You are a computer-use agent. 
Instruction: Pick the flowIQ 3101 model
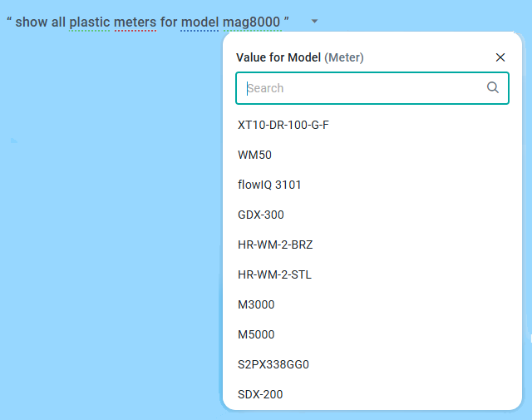pos(269,185)
